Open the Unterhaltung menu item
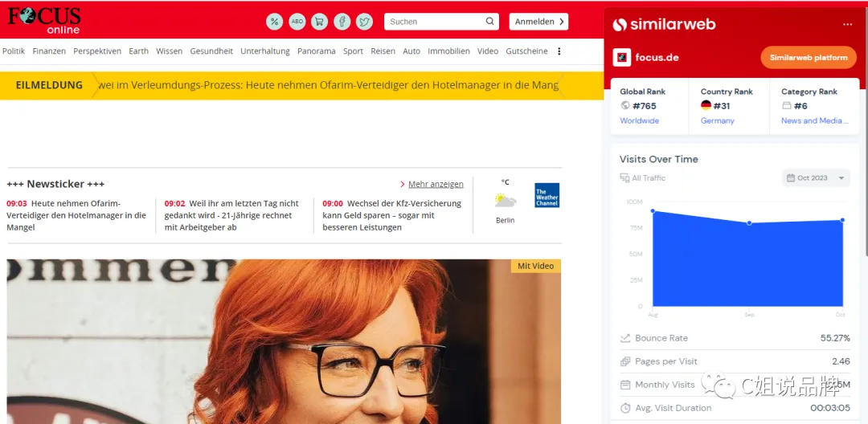The image size is (868, 424). pos(265,51)
